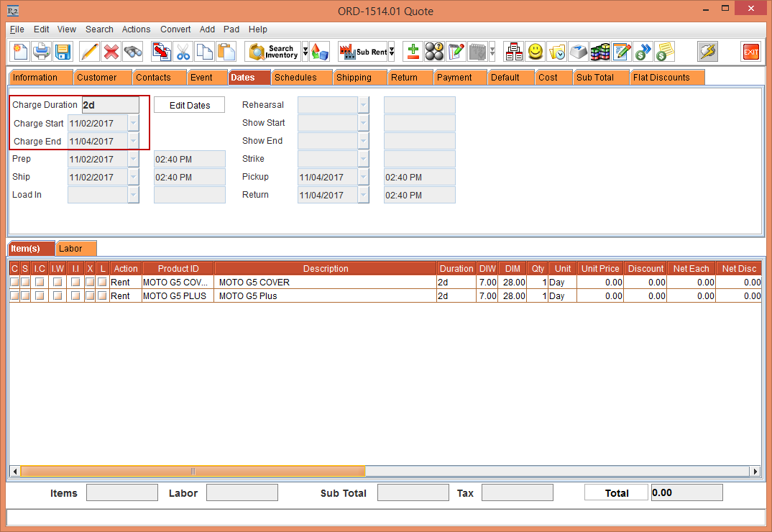Open the Search Inventory dropdown arrow
772x532 pixels.
[x=306, y=52]
